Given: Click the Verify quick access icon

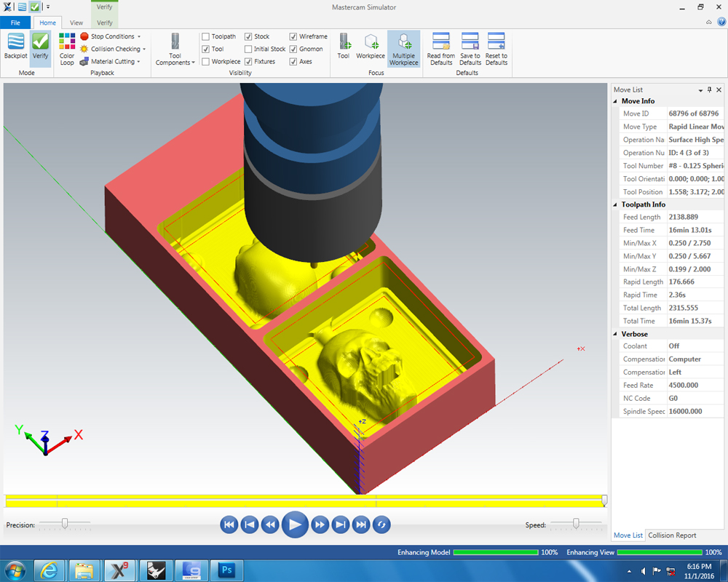Looking at the screenshot, I should tap(35, 7).
